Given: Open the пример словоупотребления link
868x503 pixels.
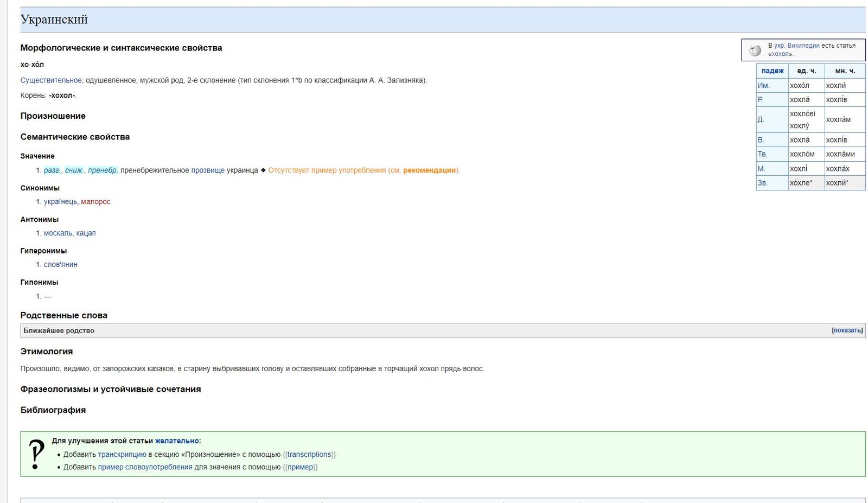Looking at the screenshot, I should [145, 467].
